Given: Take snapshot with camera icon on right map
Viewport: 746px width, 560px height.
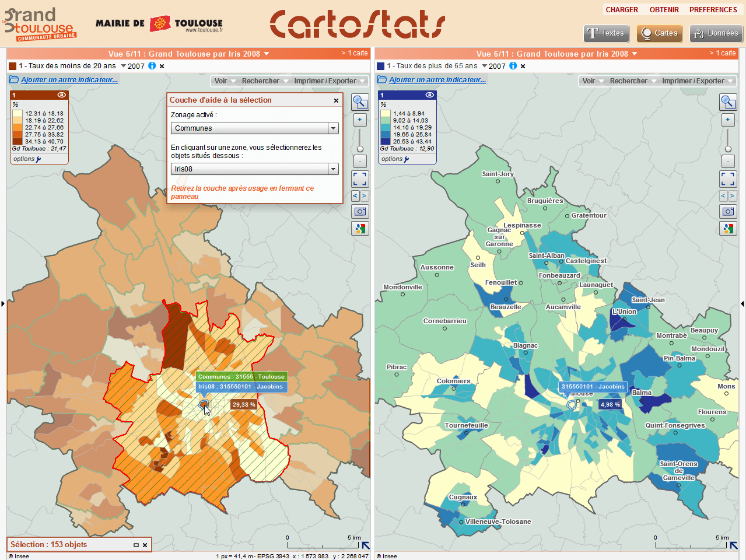Looking at the screenshot, I should coord(728,211).
